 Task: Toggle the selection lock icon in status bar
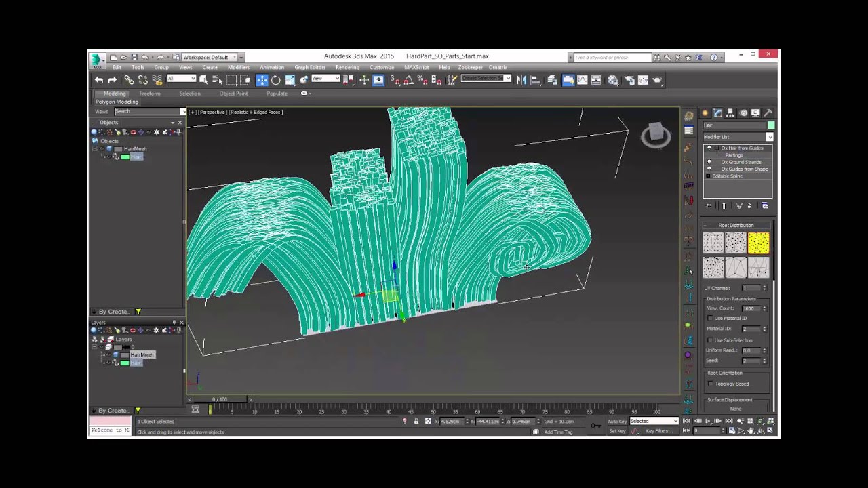tap(416, 421)
